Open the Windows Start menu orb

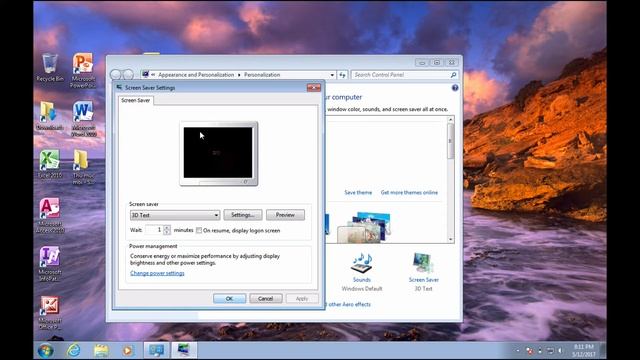tap(46, 351)
